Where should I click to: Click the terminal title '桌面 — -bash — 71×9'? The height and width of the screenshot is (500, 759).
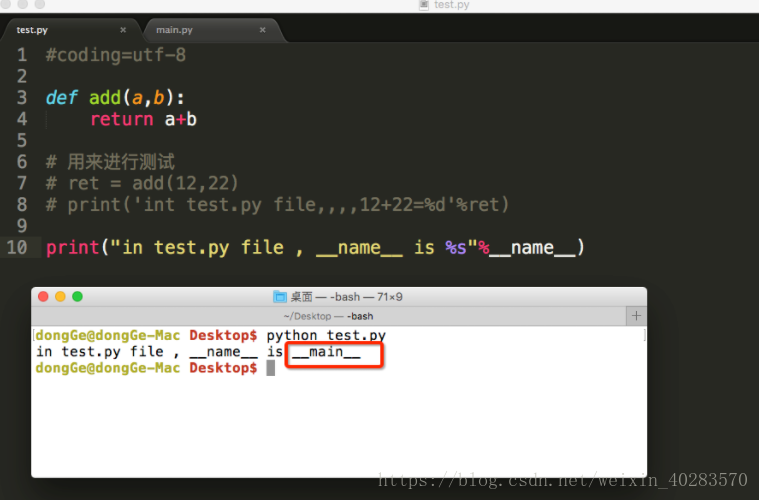[346, 297]
